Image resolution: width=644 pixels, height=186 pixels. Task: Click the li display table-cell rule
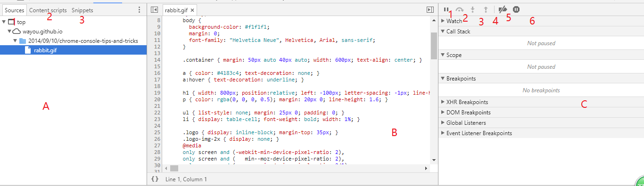pos(271,120)
